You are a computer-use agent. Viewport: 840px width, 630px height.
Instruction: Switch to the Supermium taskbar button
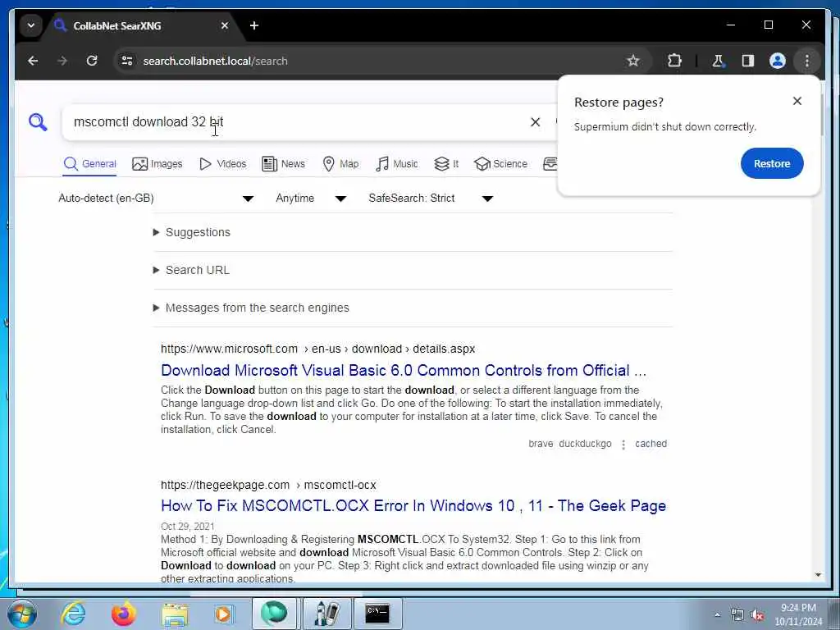click(274, 614)
